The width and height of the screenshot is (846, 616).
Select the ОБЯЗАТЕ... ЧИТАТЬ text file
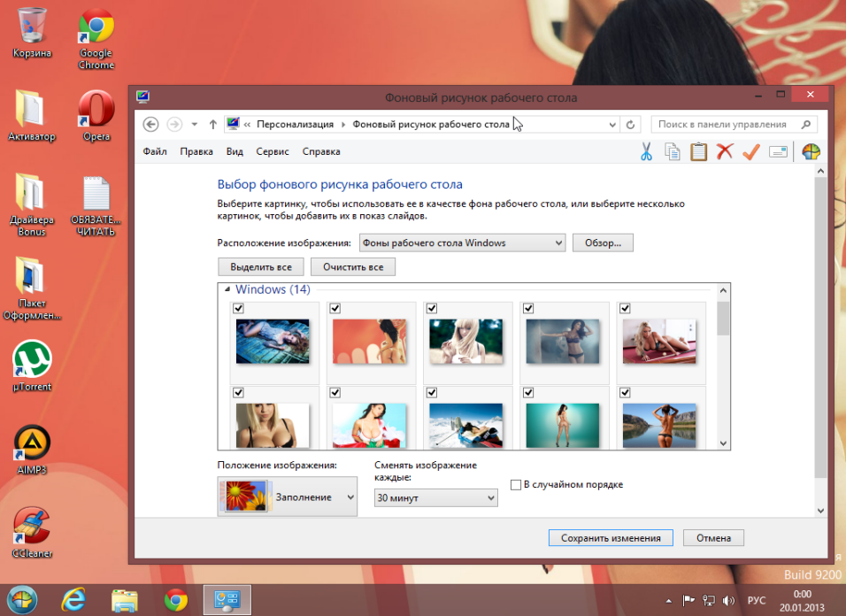tap(96, 205)
